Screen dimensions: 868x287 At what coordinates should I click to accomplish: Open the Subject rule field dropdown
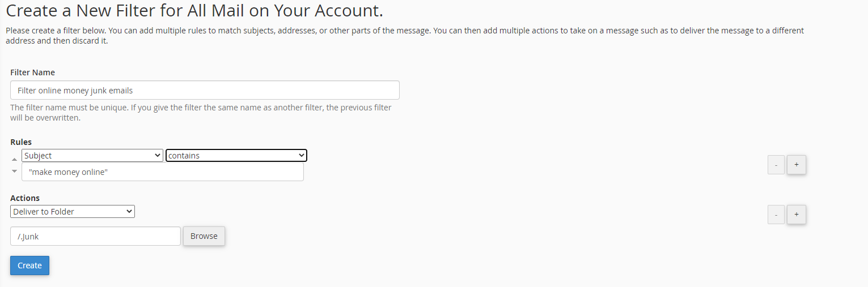pyautogui.click(x=92, y=156)
